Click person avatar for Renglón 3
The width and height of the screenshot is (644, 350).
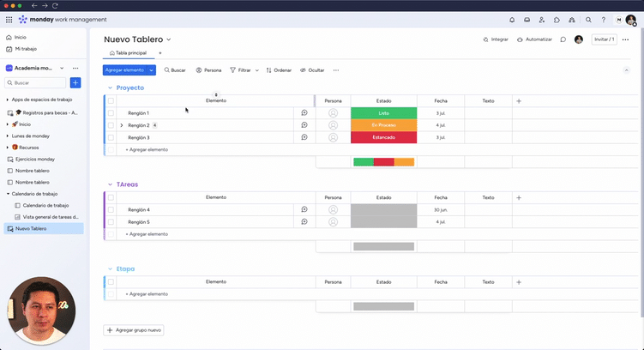pos(333,137)
